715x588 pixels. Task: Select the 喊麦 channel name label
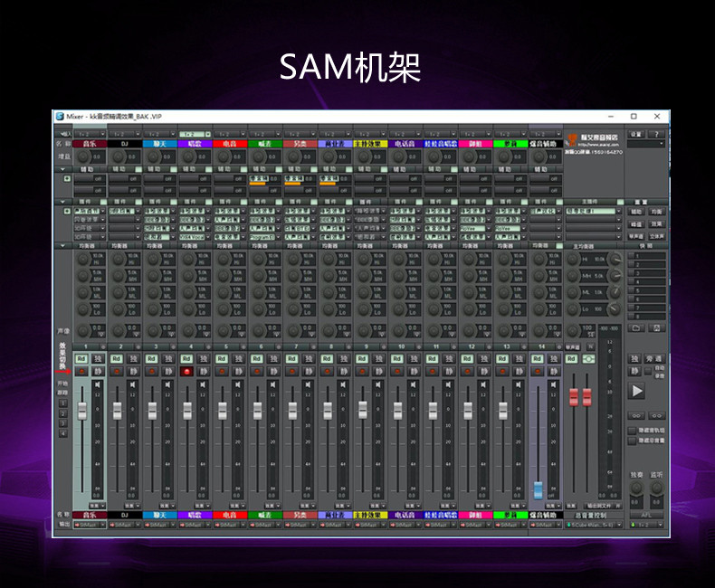pyautogui.click(x=265, y=144)
